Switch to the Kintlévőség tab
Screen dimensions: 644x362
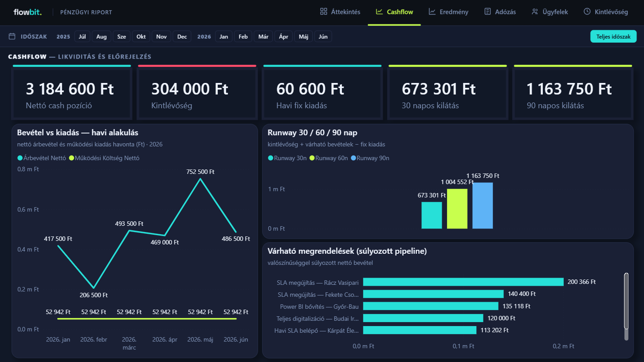pos(606,12)
